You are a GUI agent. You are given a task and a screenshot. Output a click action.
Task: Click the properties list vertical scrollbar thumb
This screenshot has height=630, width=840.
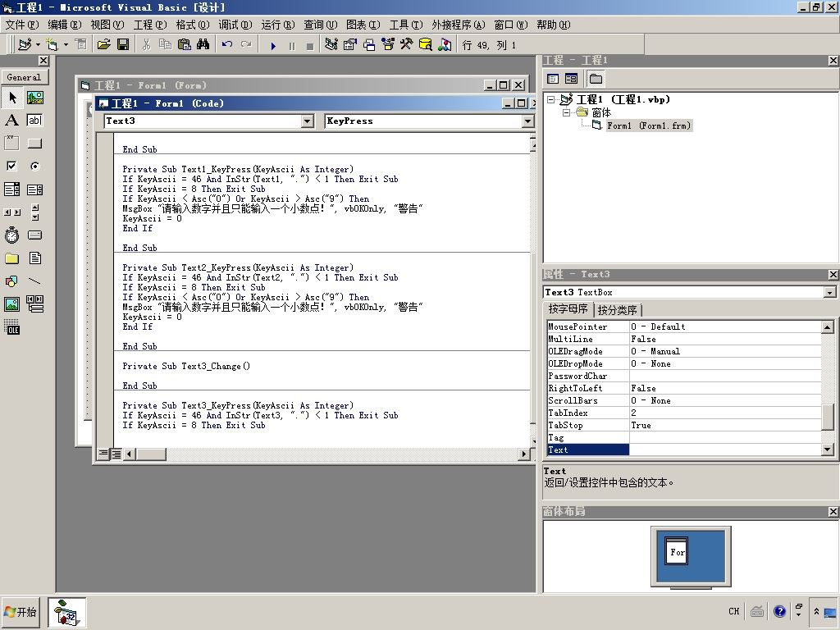[x=828, y=418]
